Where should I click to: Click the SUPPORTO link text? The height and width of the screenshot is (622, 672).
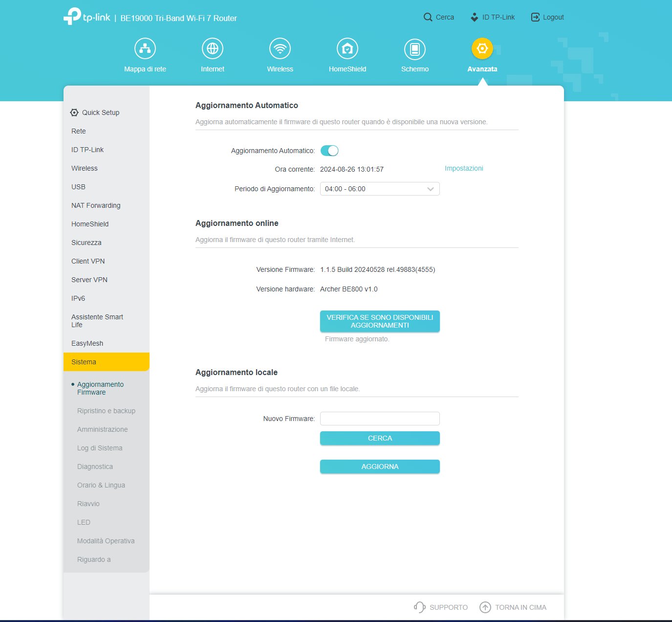pos(449,607)
